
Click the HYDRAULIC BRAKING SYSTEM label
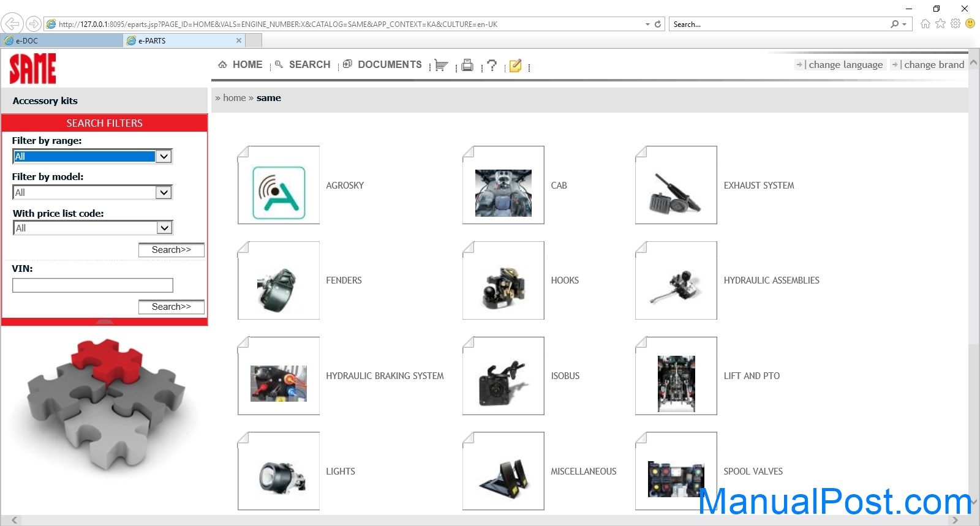[x=385, y=376]
